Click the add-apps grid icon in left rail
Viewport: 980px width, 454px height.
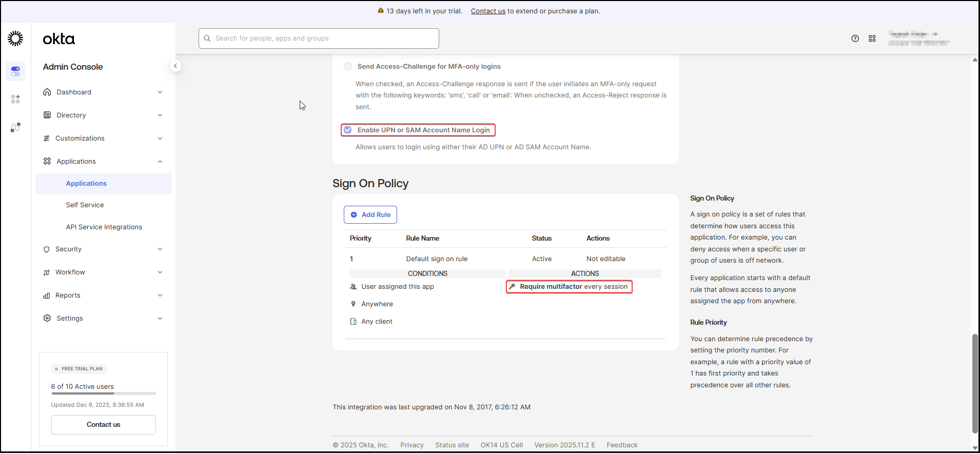point(15,99)
